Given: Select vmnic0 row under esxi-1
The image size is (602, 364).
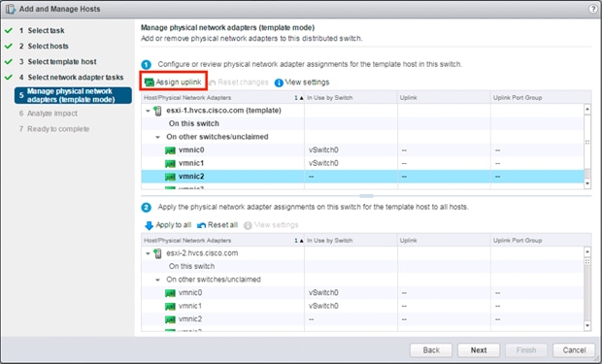Looking at the screenshot, I should (362, 150).
